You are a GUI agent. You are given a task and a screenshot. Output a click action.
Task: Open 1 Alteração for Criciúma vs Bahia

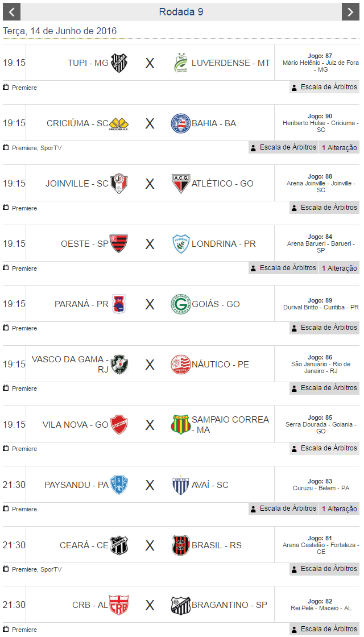(x=339, y=147)
